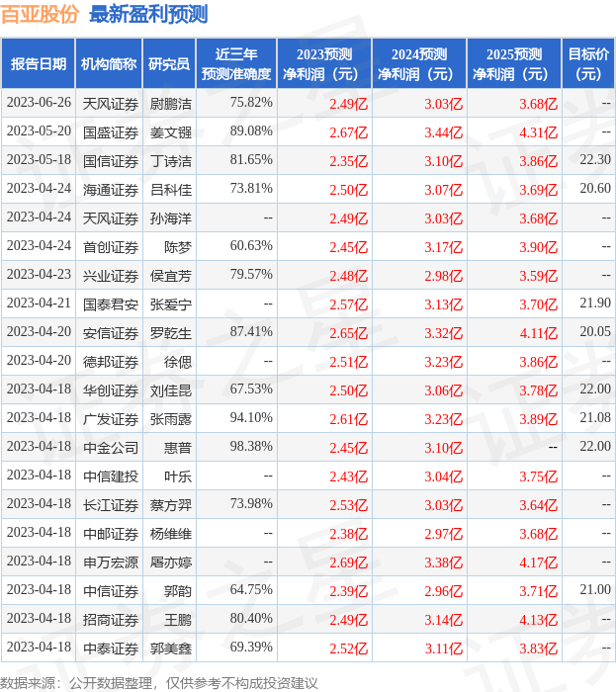The height and width of the screenshot is (692, 616).
Task: Click analyst name 罗乾生
Action: point(171,334)
